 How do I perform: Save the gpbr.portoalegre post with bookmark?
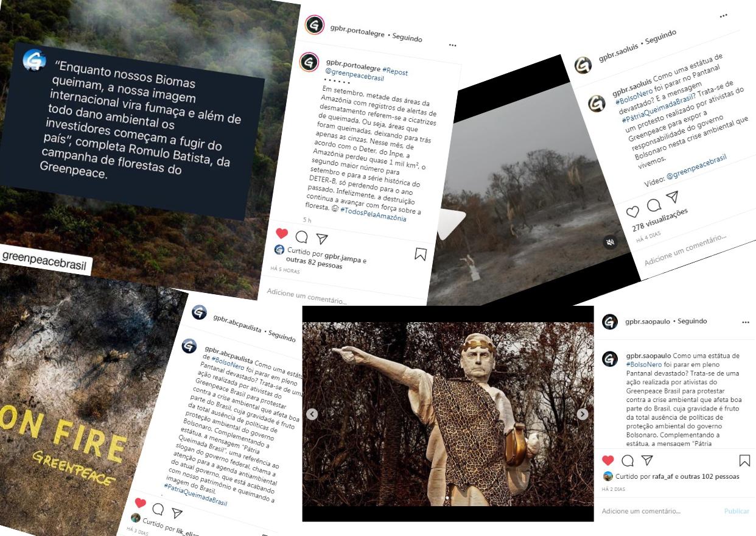pyautogui.click(x=421, y=254)
